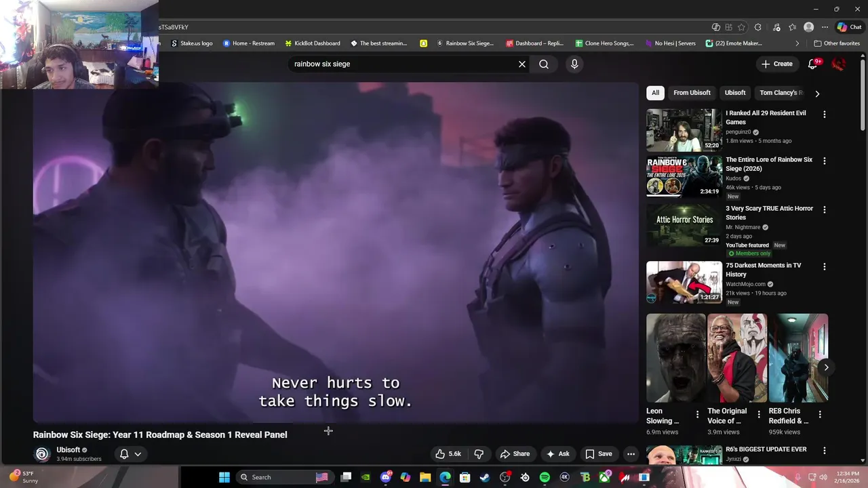Open Xbox app from taskbar
The image size is (868, 488).
(x=604, y=477)
